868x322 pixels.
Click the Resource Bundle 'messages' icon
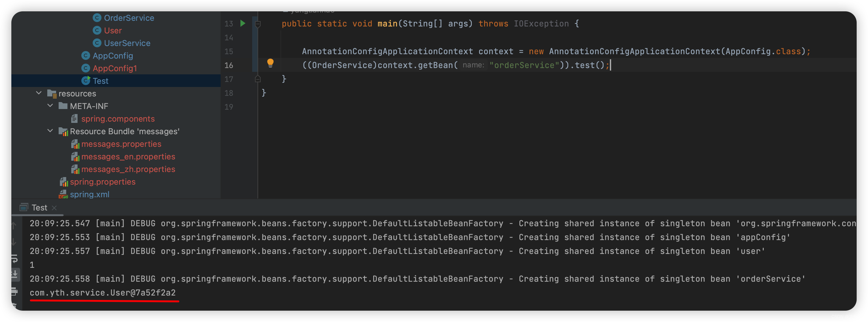pyautogui.click(x=63, y=131)
